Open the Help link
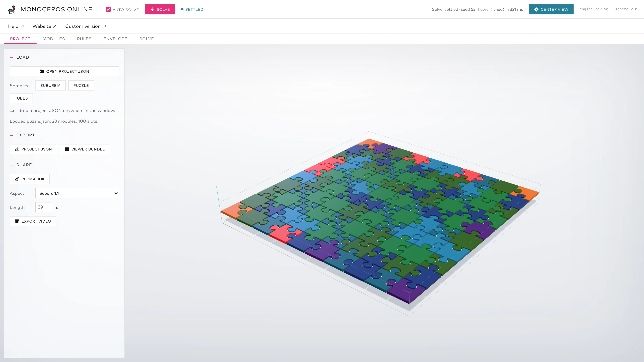The width and height of the screenshot is (644, 362). 16,26
